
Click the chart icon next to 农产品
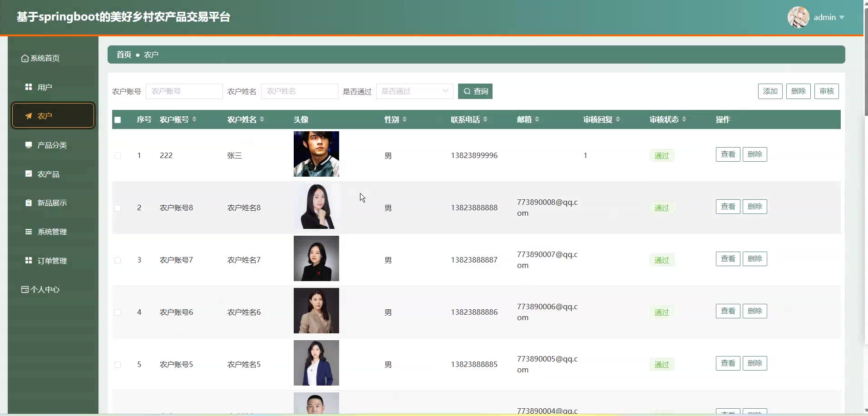click(29, 174)
